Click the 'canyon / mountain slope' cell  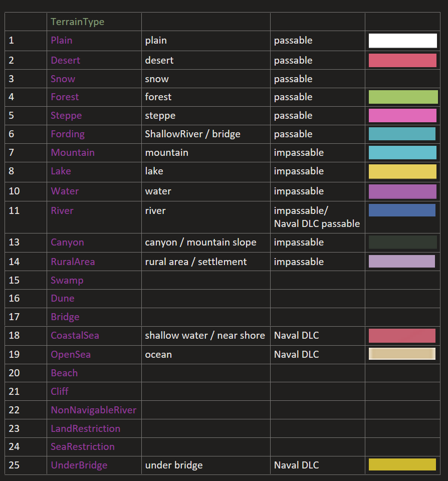coord(200,242)
